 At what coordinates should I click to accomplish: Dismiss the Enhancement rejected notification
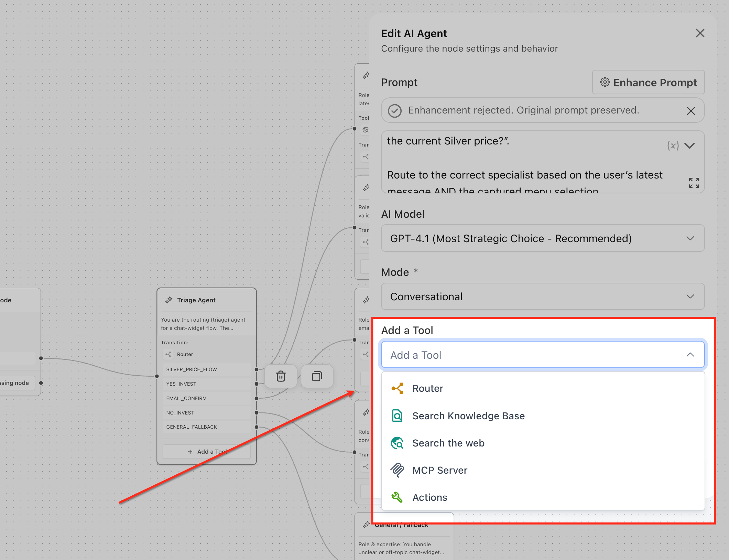690,111
